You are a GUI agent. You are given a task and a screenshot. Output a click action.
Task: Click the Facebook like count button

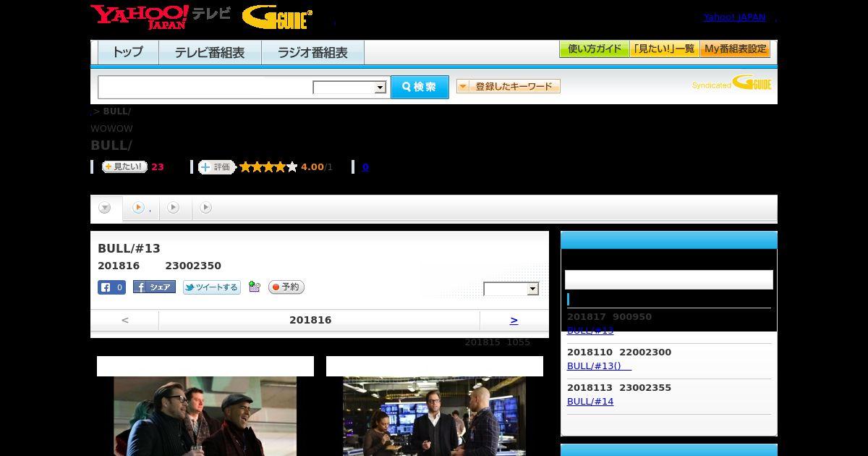[111, 287]
